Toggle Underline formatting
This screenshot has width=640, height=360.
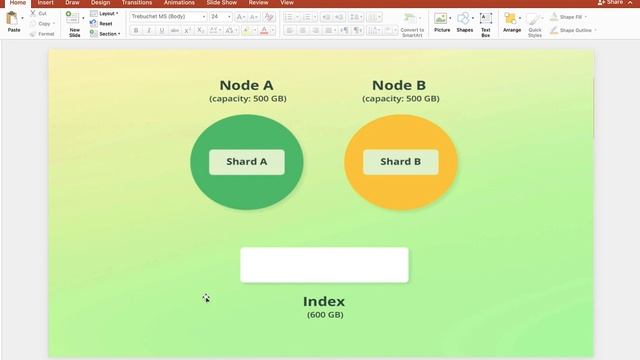tap(162, 31)
